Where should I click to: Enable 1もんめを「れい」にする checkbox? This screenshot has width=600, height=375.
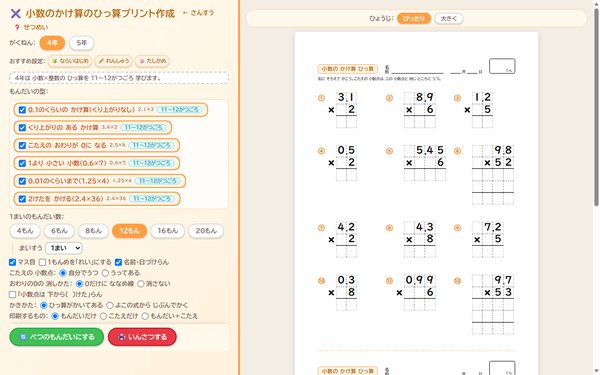42,262
